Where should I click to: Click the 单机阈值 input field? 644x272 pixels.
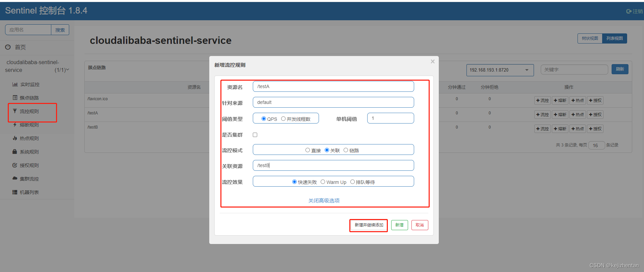coord(390,118)
